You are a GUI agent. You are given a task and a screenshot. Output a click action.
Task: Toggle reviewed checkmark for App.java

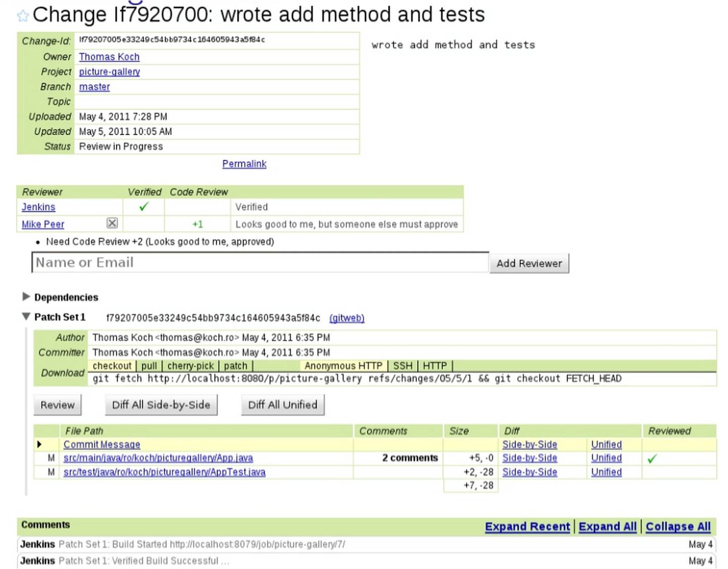point(652,458)
